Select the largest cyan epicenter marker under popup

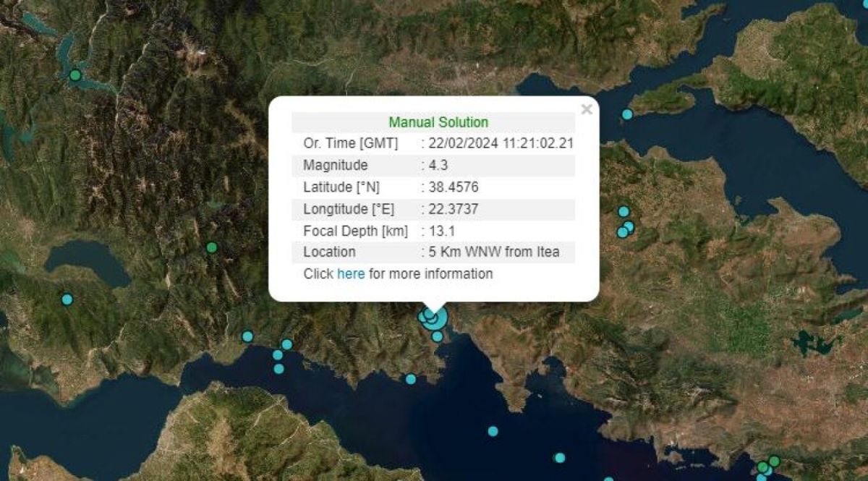point(434,318)
